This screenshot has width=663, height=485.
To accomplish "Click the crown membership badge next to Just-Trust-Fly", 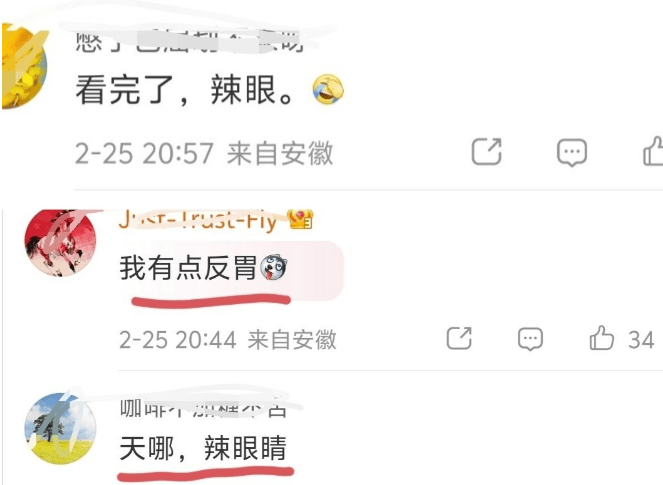I will coord(300,219).
